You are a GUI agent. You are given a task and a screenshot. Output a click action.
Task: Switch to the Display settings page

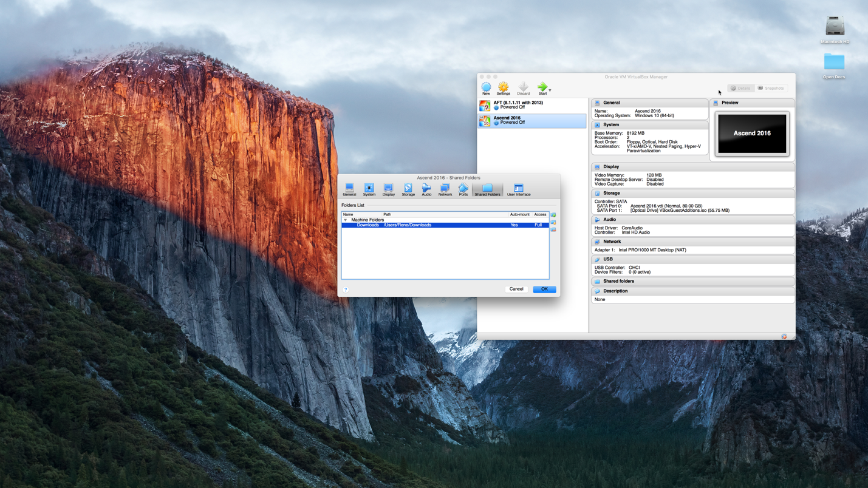389,190
